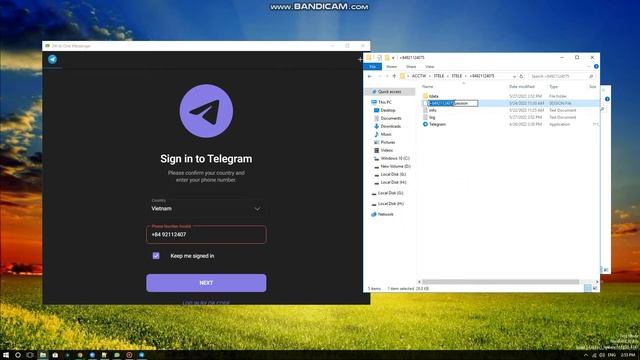Image resolution: width=640 pixels, height=360 pixels.
Task: Select the tdata folder
Action: coord(433,96)
